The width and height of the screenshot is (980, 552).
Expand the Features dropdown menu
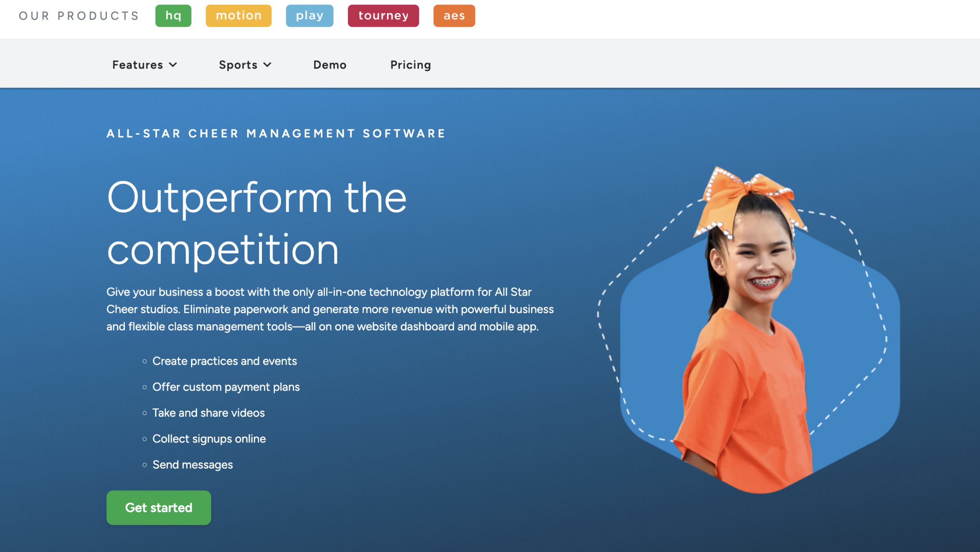click(138, 65)
